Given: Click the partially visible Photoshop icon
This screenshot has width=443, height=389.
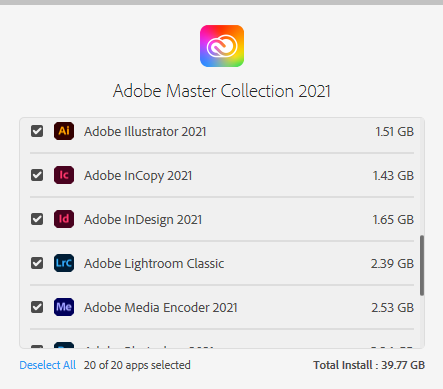Looking at the screenshot, I should tap(64, 345).
